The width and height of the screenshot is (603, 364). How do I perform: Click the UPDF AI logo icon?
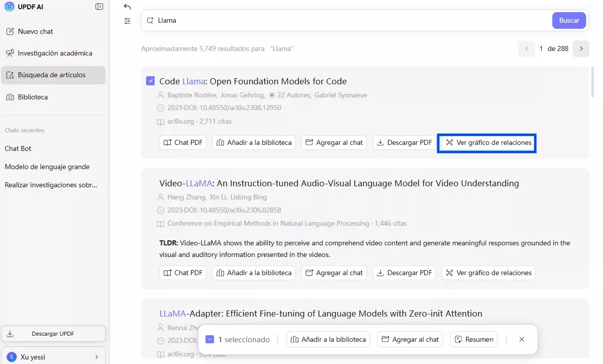click(9, 7)
